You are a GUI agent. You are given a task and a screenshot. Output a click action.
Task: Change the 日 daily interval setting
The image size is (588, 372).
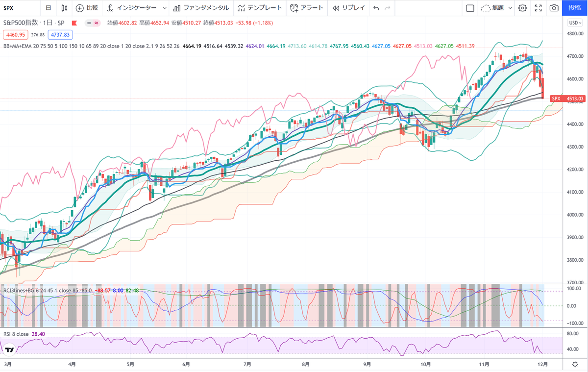click(48, 8)
